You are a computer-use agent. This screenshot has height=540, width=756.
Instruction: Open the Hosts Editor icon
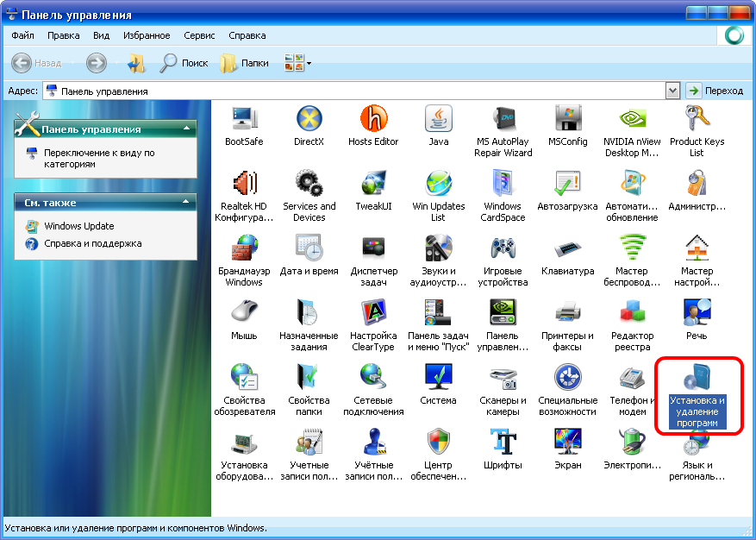[x=373, y=119]
